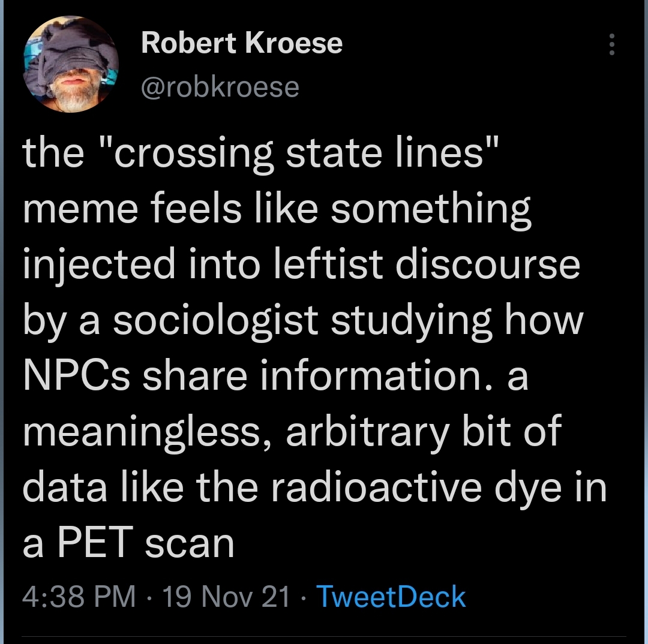Click the @robkroese handle

click(x=220, y=87)
